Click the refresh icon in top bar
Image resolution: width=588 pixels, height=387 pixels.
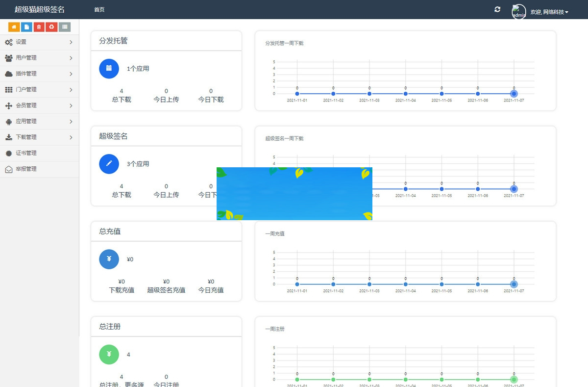497,9
